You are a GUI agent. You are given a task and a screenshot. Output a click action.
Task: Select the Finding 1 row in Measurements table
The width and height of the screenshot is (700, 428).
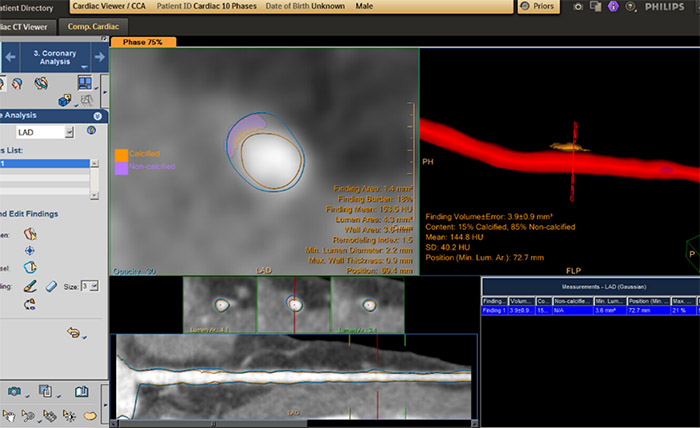590,310
